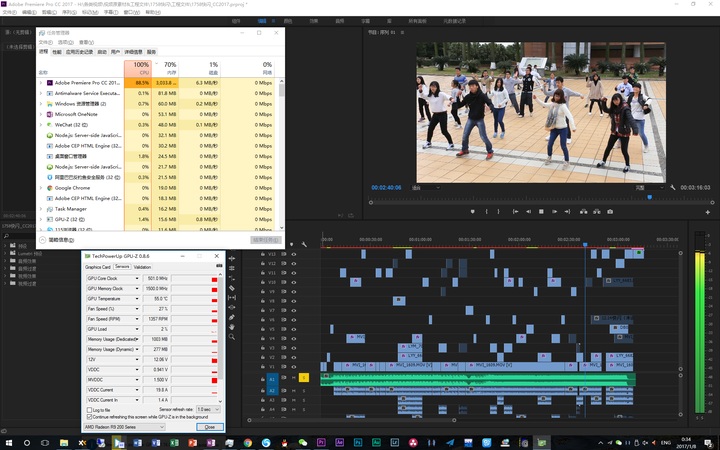The image size is (720, 450).
Task: Toggle sync lock on track V11
Action: (284, 273)
